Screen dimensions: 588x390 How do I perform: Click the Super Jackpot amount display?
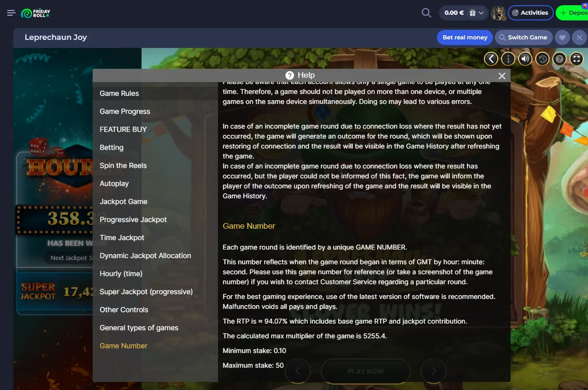point(78,291)
